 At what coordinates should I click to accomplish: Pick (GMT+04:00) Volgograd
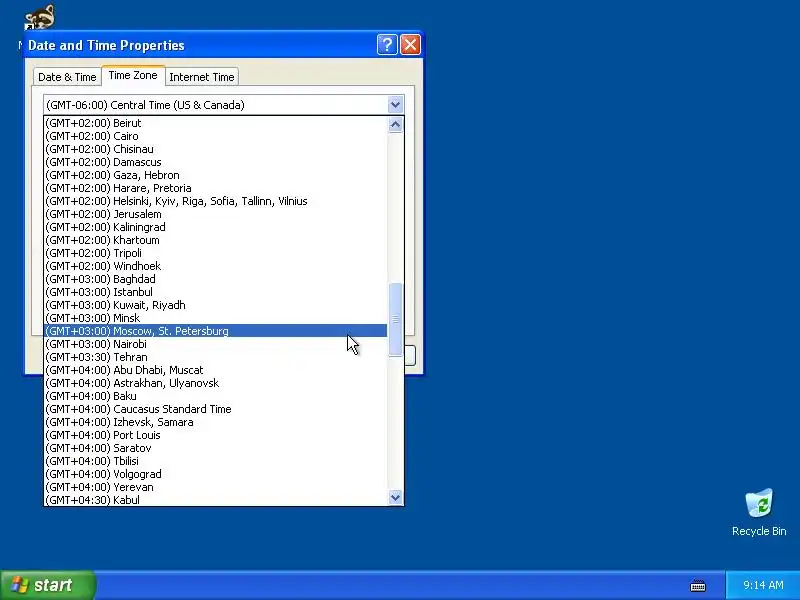coord(216,474)
